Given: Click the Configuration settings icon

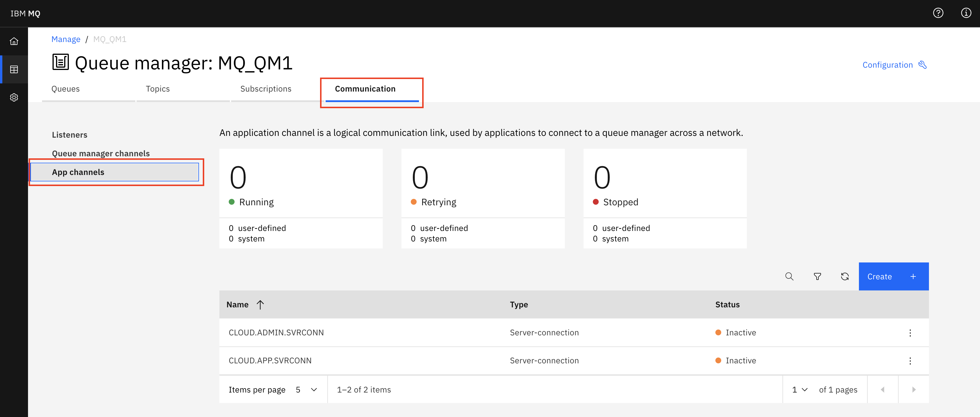Looking at the screenshot, I should point(924,64).
